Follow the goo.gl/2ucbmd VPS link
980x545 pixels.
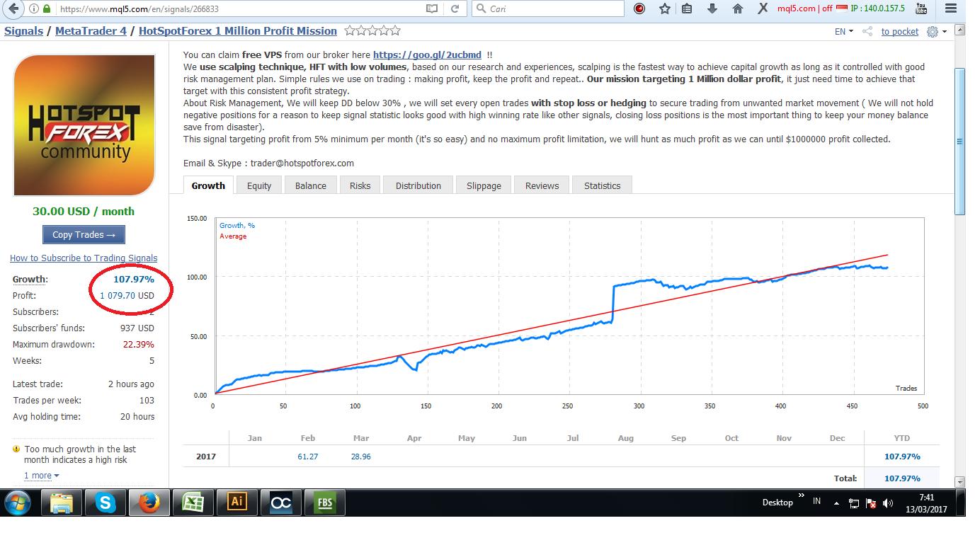tap(427, 54)
